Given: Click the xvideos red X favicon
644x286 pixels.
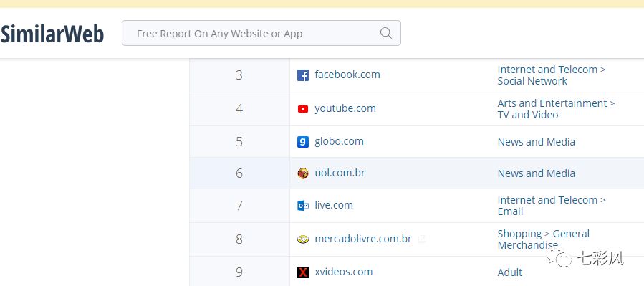Looking at the screenshot, I should (x=303, y=272).
